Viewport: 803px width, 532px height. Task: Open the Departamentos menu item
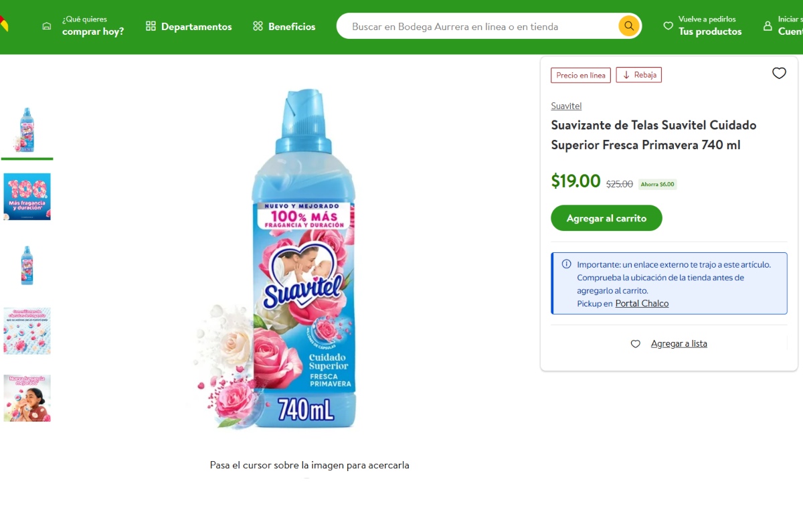pos(196,26)
